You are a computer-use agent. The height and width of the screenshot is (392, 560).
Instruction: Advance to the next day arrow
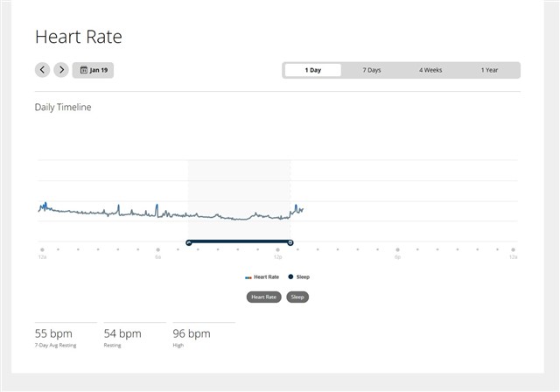[61, 70]
